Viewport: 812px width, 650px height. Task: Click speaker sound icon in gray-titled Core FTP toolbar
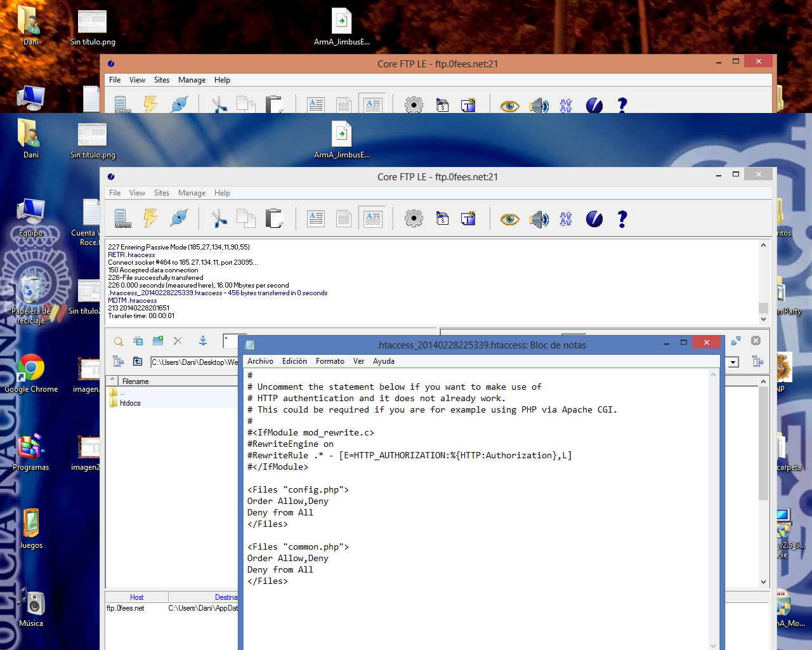click(x=539, y=219)
